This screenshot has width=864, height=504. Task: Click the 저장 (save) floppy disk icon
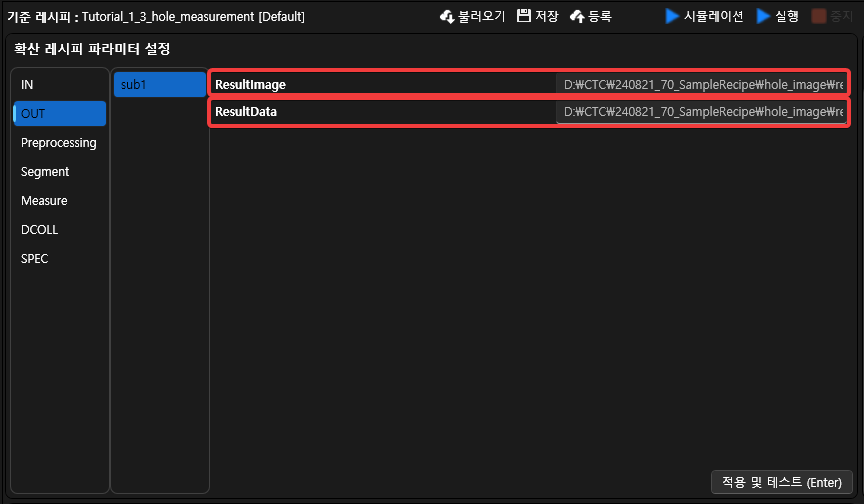pyautogui.click(x=523, y=16)
